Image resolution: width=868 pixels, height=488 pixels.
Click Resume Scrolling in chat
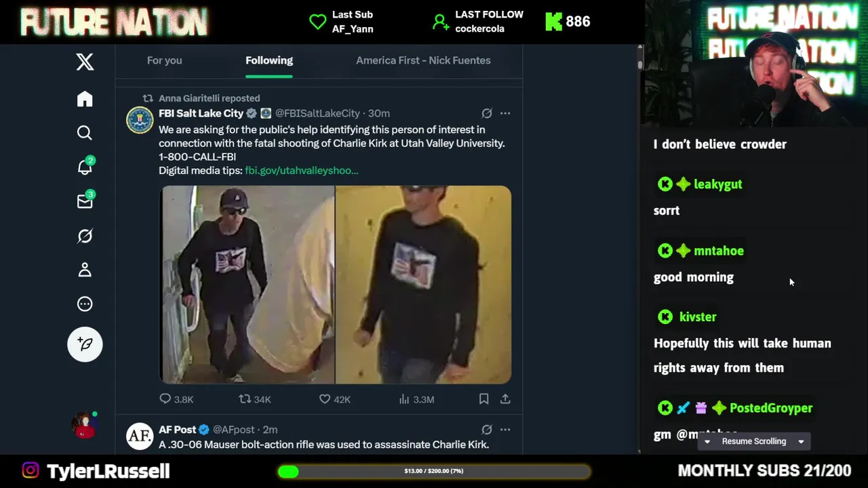click(x=754, y=441)
